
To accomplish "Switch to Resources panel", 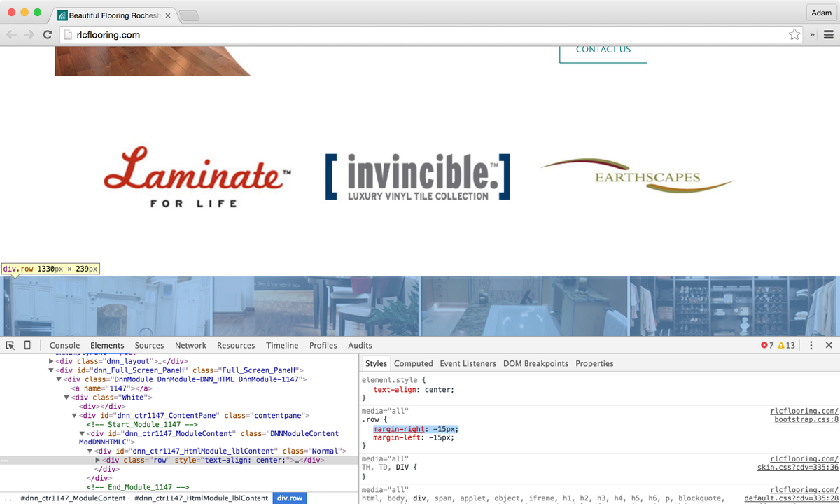I will pos(236,345).
